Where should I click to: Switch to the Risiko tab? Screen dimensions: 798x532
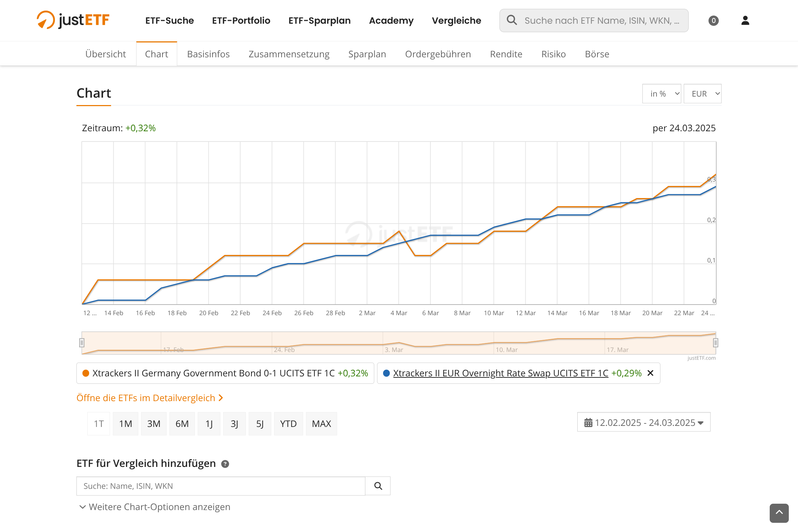tap(554, 54)
